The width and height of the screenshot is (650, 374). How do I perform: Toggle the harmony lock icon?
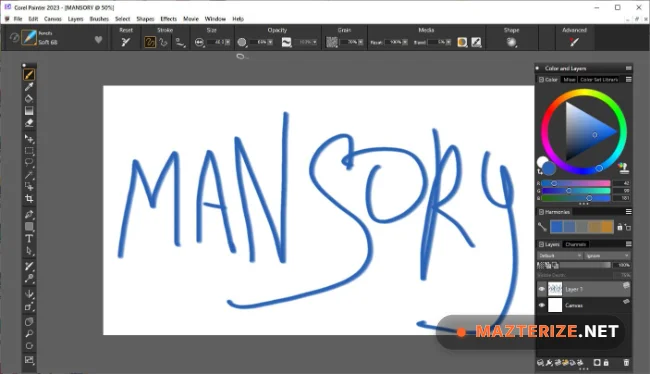tap(620, 227)
